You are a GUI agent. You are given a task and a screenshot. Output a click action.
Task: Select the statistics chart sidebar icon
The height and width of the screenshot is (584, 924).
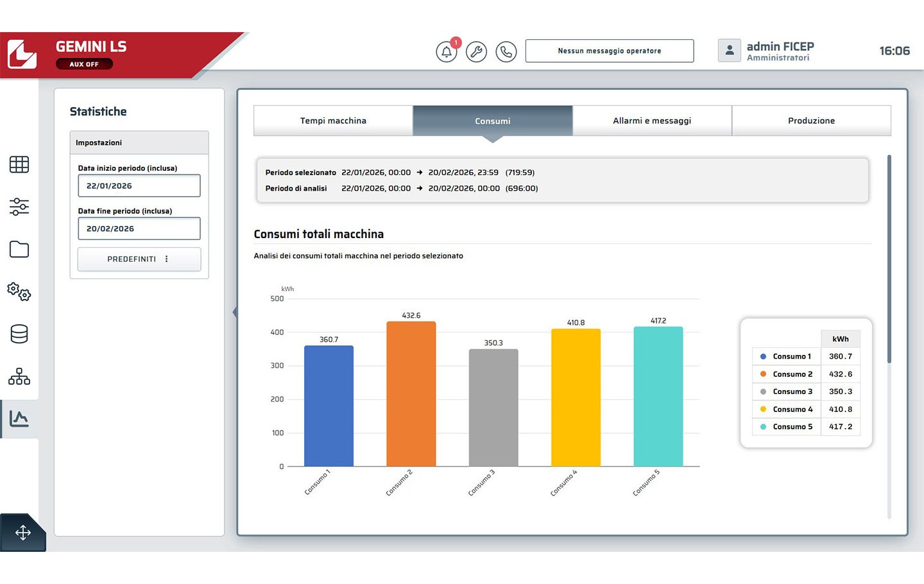(x=19, y=418)
